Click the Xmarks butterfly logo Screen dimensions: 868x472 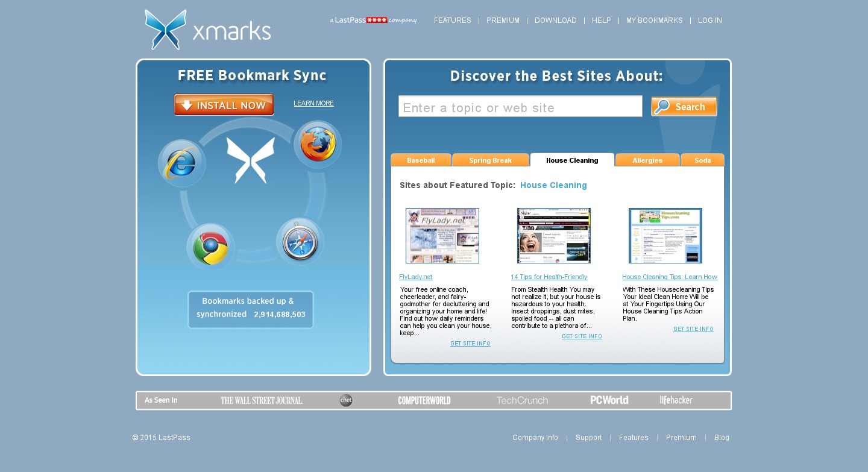tap(166, 29)
